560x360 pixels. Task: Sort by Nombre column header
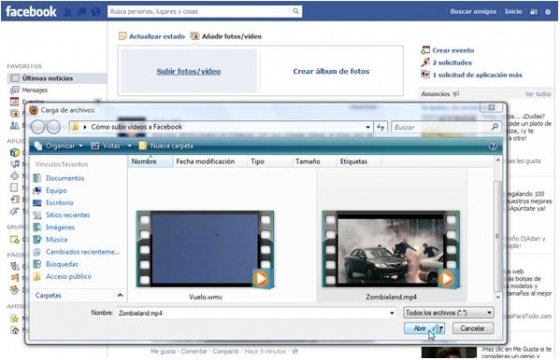coord(150,161)
